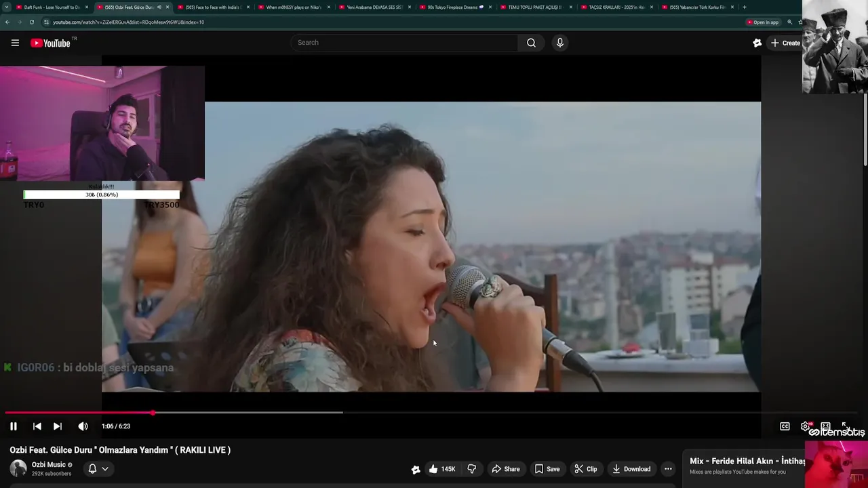The height and width of the screenshot is (488, 868).
Task: Go to the YouTube home logo
Action: pyautogui.click(x=50, y=43)
